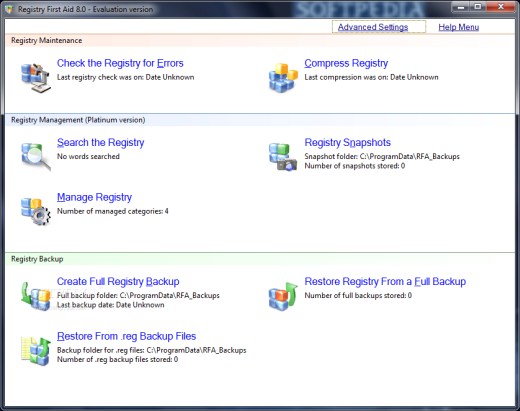Go to Registry Snapshots link
Screen dimensions: 520x411
tap(347, 142)
